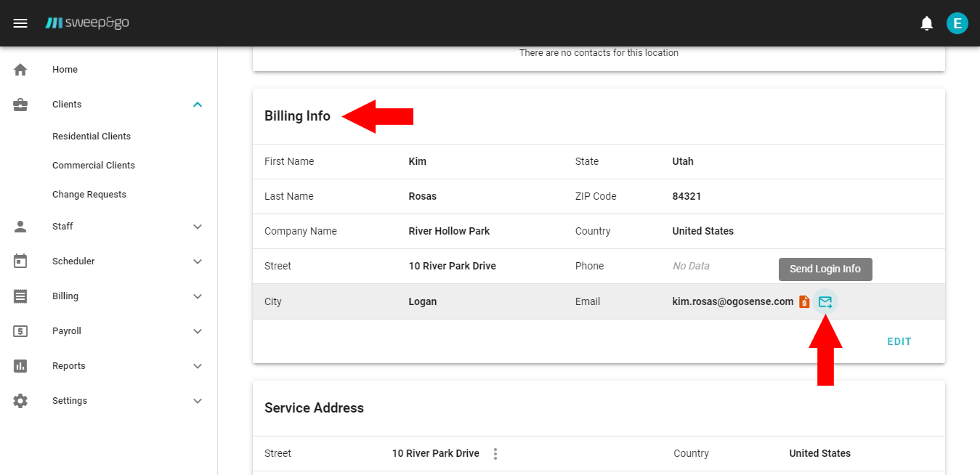Expand the Payroll menu item
This screenshot has height=475, width=980.
67,331
